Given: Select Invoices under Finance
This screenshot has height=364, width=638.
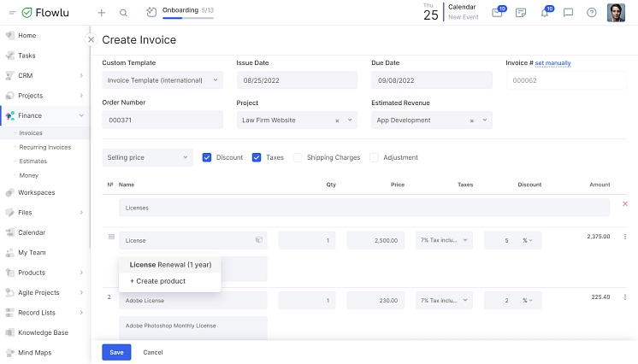Looking at the screenshot, I should [31, 133].
